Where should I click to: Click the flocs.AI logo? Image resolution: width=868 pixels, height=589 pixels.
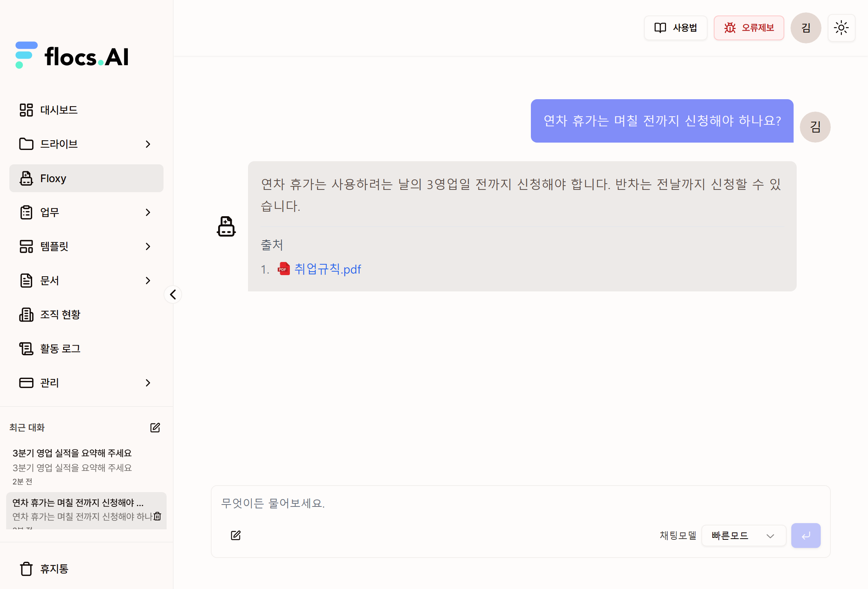click(72, 56)
